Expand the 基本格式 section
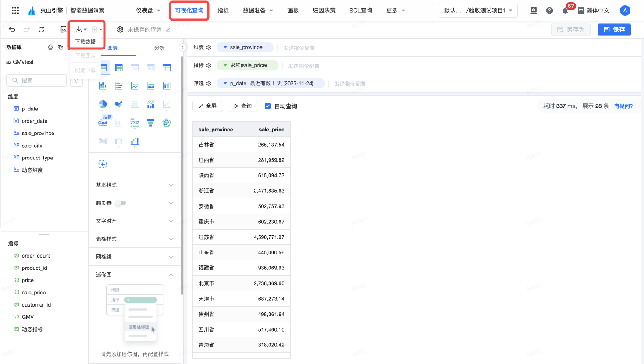The height and width of the screenshot is (364, 644). (135, 185)
